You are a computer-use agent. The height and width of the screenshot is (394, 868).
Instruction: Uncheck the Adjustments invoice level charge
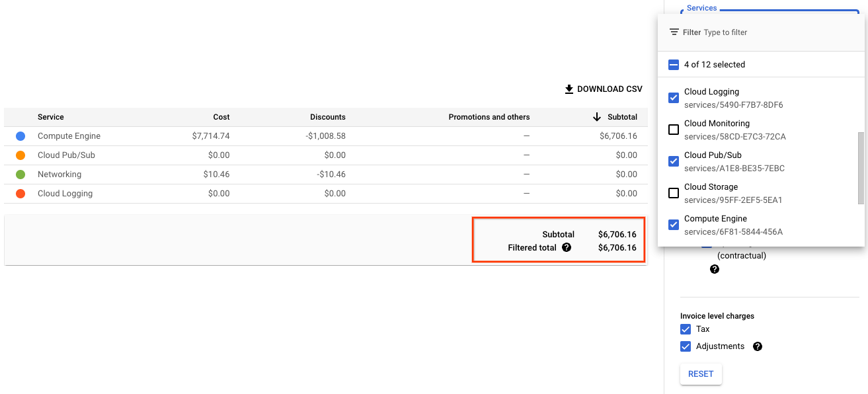coord(686,346)
